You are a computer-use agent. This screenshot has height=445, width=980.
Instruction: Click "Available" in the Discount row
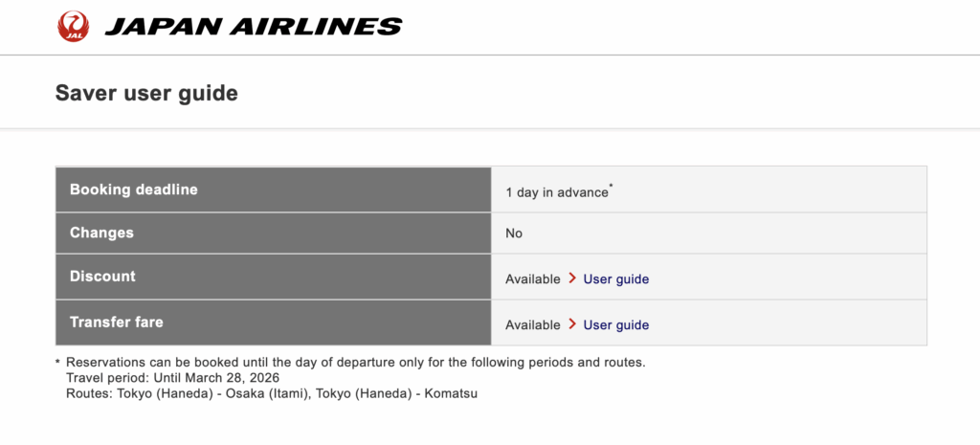[x=532, y=279]
